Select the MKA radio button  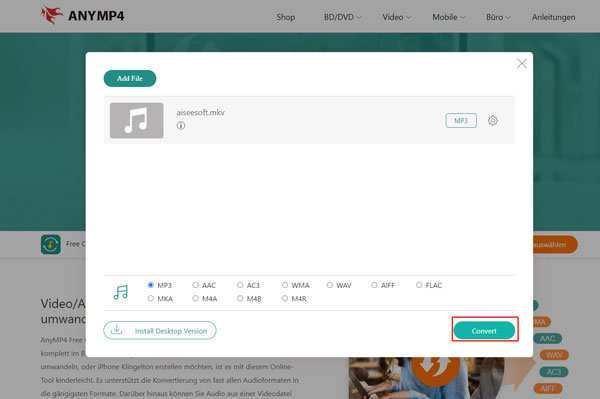[150, 298]
